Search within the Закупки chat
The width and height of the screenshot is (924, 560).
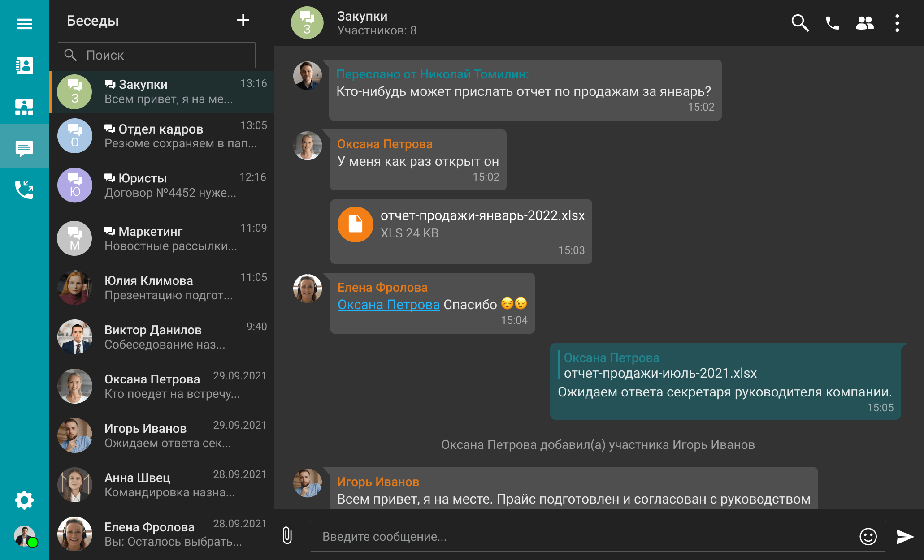(x=800, y=23)
